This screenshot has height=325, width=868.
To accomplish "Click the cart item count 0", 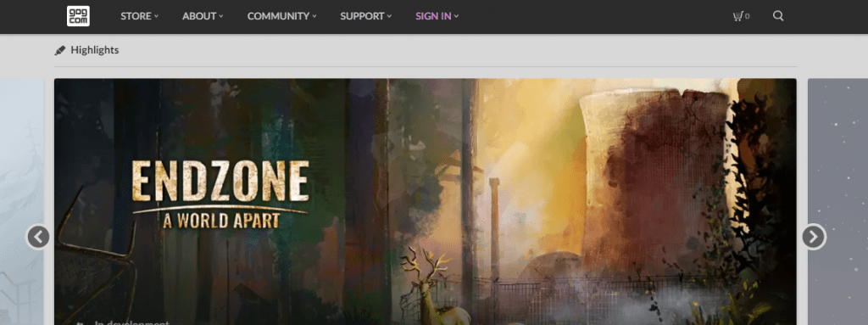I will (748, 17).
